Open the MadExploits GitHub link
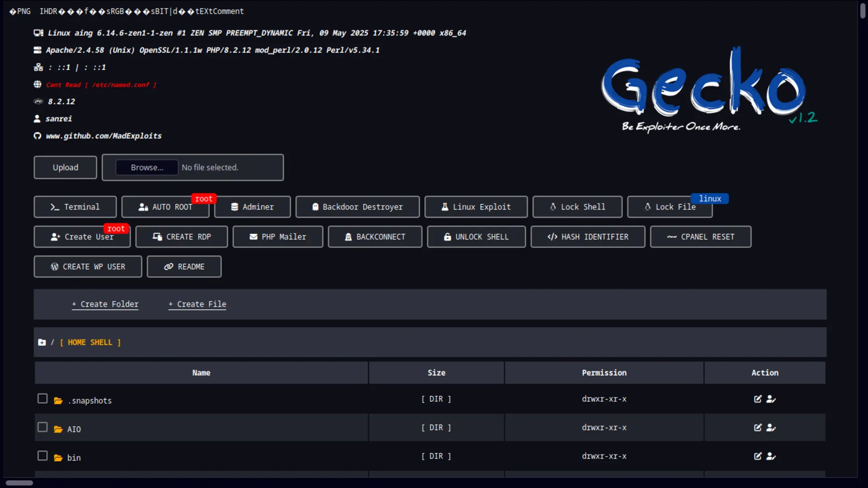868x488 pixels. tap(104, 136)
